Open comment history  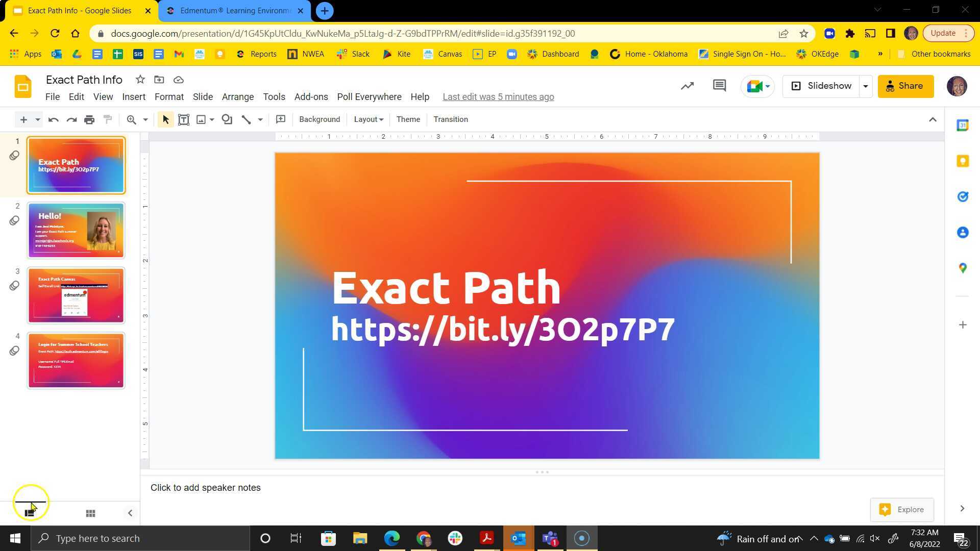(x=719, y=86)
